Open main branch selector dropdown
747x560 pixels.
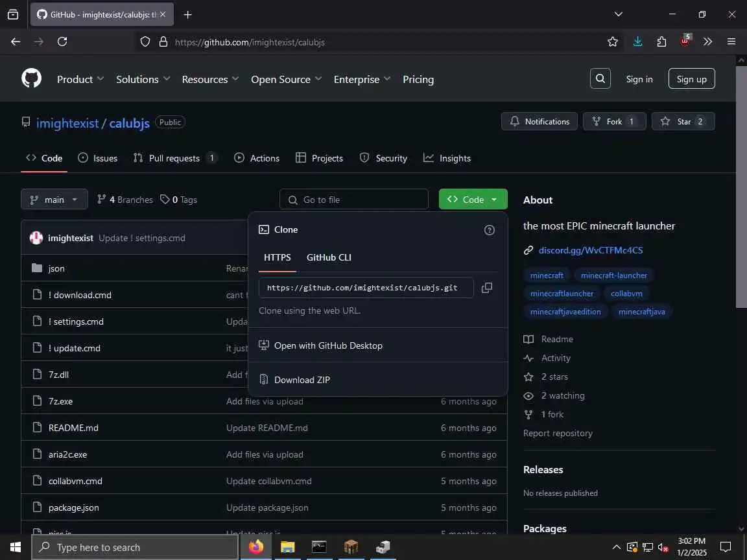tap(54, 200)
